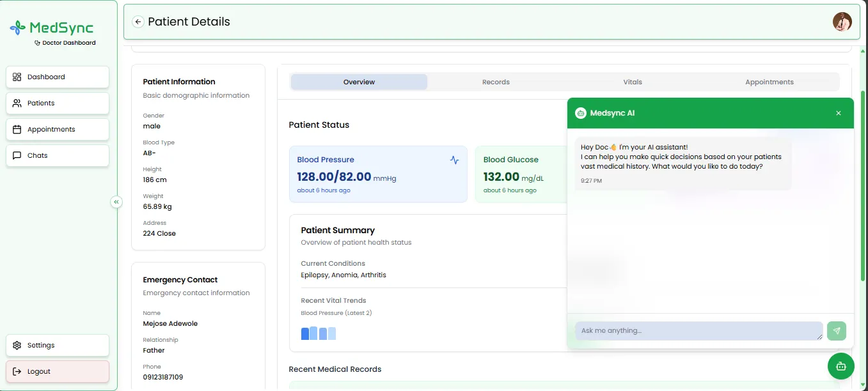This screenshot has height=391, width=868.
Task: Switch to the Records tab
Action: pos(496,82)
